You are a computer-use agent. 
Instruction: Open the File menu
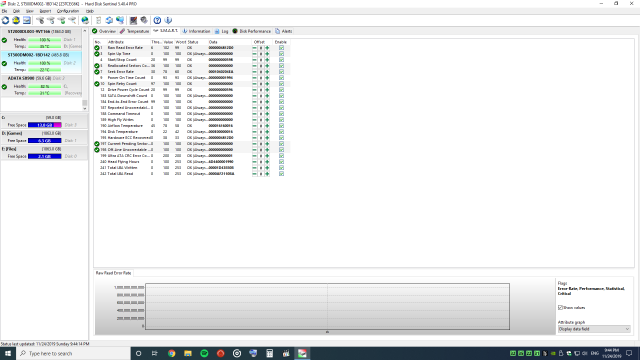click(4, 11)
